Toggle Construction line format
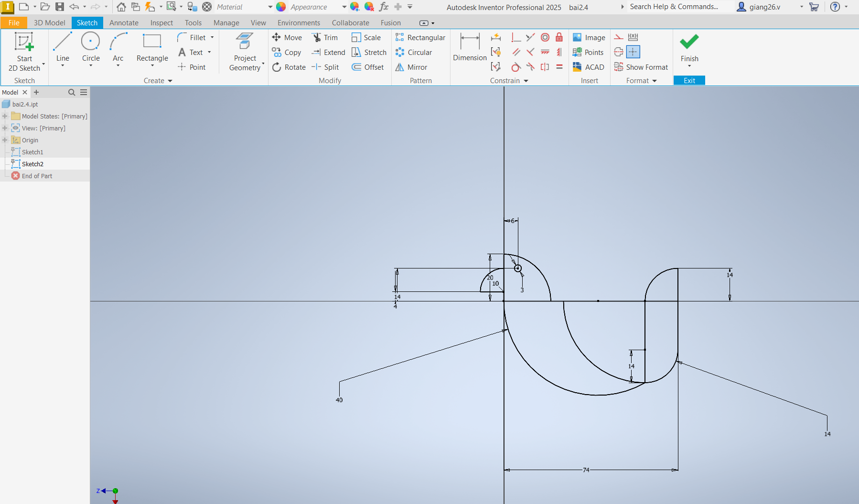Image resolution: width=859 pixels, height=504 pixels. 619,37
